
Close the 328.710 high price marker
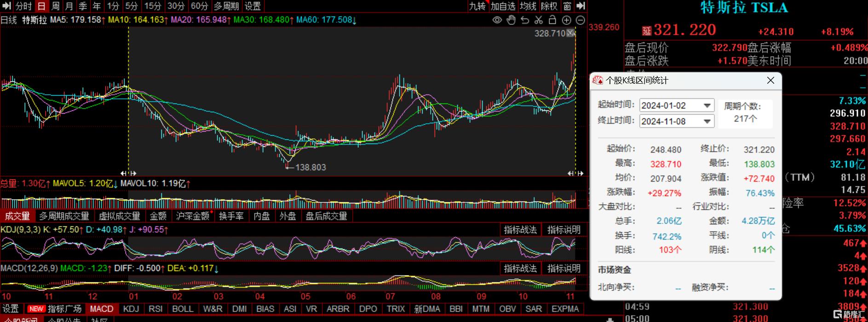coord(571,33)
